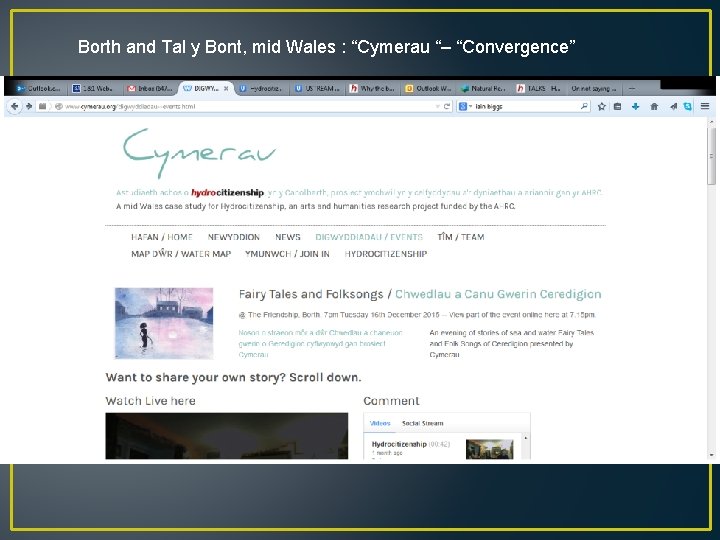
Task: Select the Videos tab in Comment panel
Action: [x=380, y=423]
